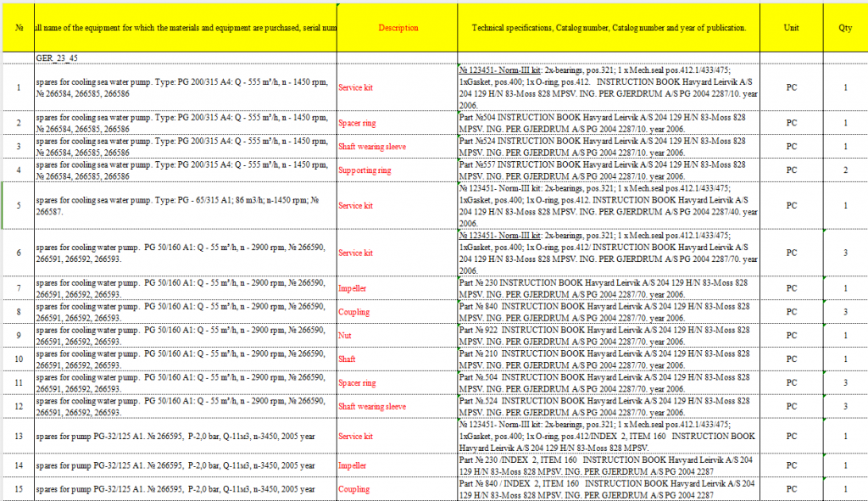Image resolution: width=868 pixels, height=501 pixels.
Task: Select Spacer ring description in row 11
Action: (x=357, y=383)
